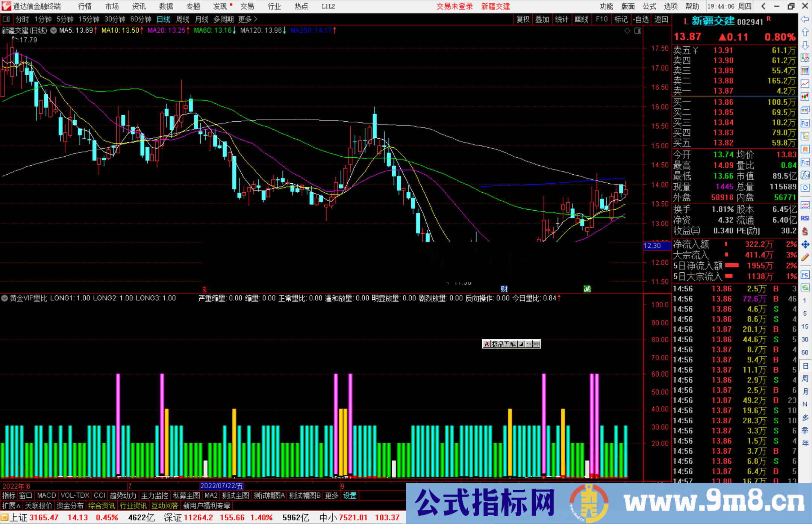Open the F12 trading sidebar icon
The height and width of the screenshot is (524, 812).
pos(805,162)
